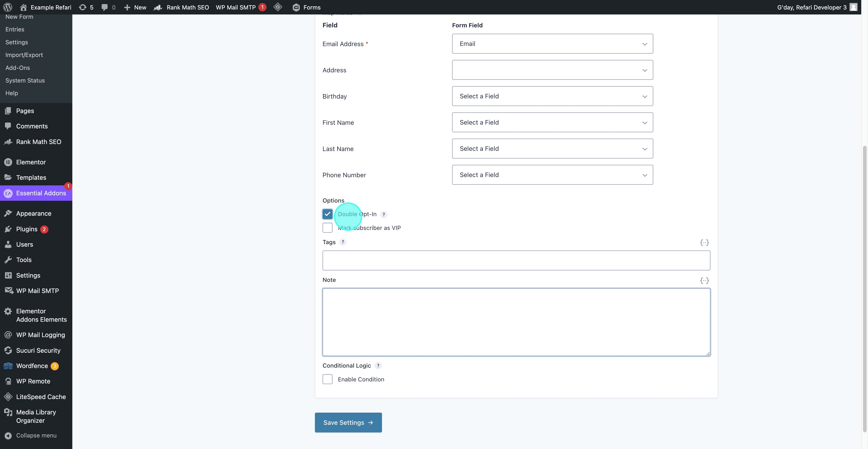Open merge tags icon for Note field
This screenshot has width=868, height=449.
[704, 281]
